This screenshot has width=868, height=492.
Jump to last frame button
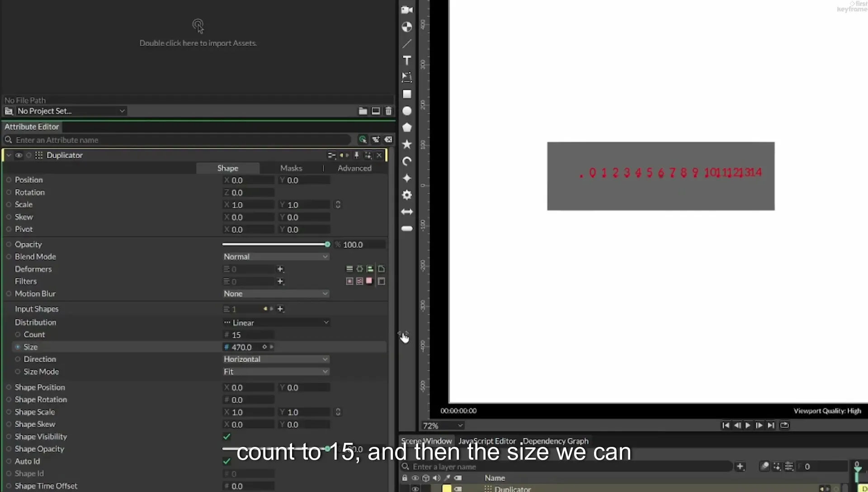point(771,425)
